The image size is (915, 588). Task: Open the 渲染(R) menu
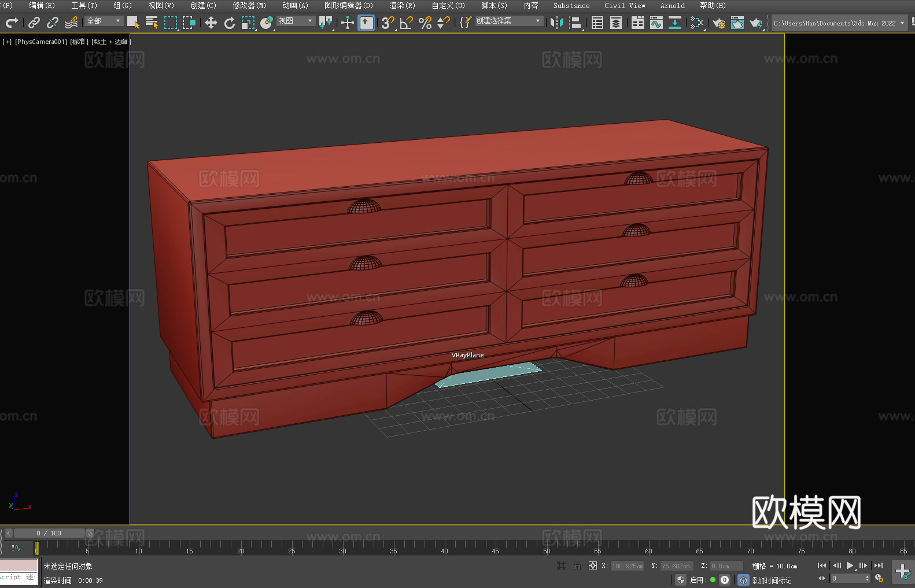(x=402, y=5)
